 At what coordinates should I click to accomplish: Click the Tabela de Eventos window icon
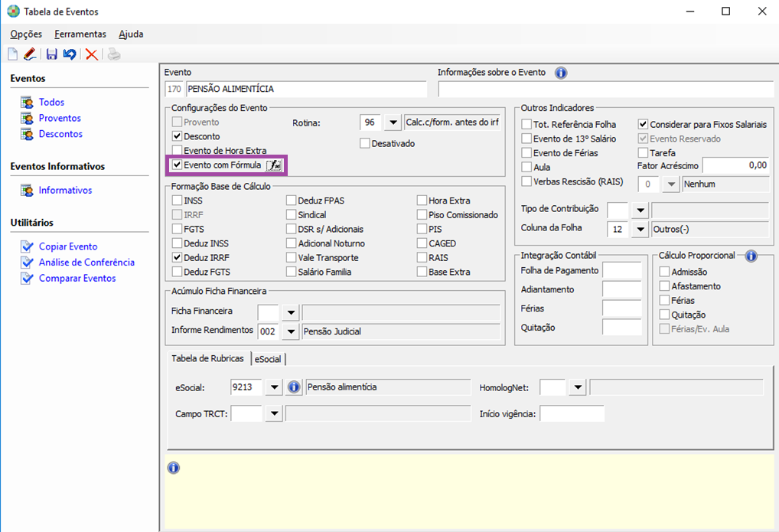point(14,11)
